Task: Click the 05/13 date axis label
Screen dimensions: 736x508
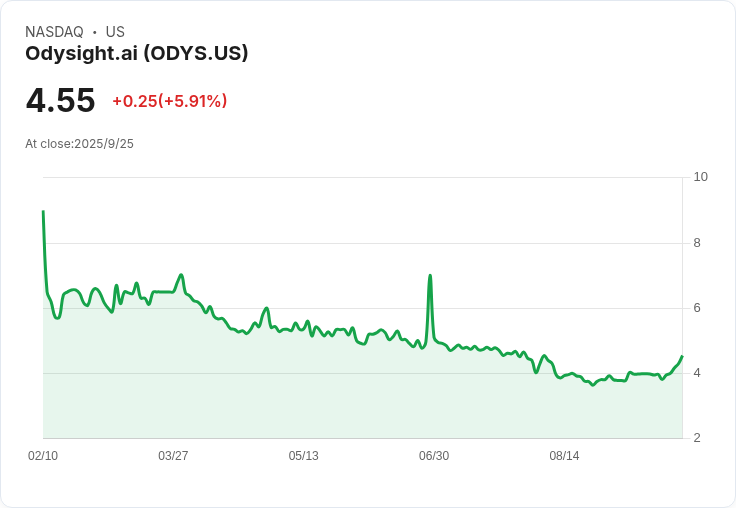Action: [x=304, y=456]
